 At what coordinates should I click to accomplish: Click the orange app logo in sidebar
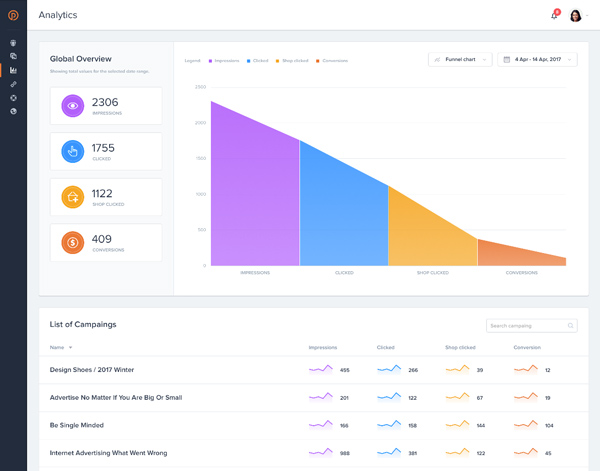pyautogui.click(x=13, y=15)
